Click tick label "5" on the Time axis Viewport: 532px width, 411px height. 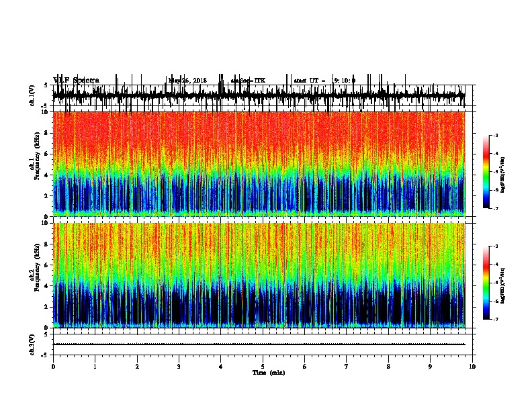click(x=263, y=367)
